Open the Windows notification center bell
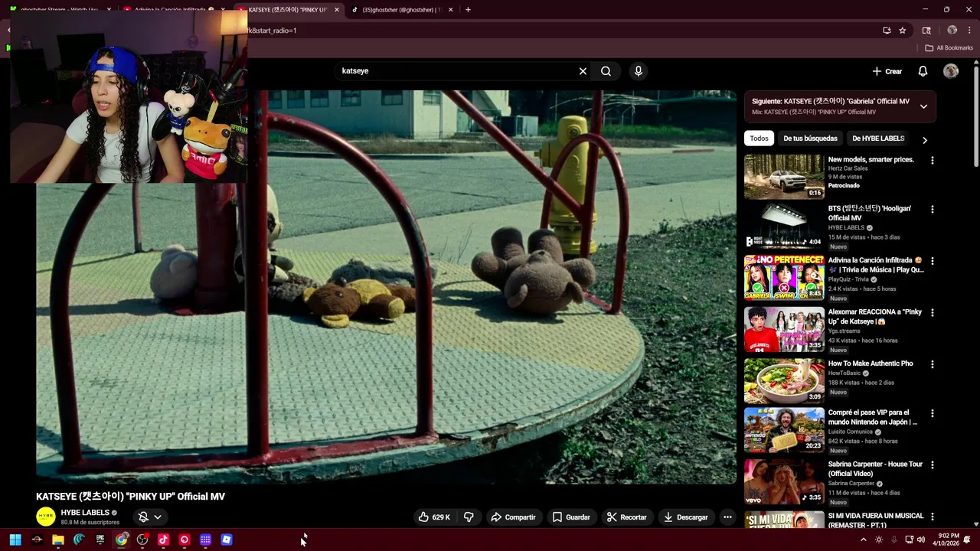The width and height of the screenshot is (980, 551). coord(968,540)
